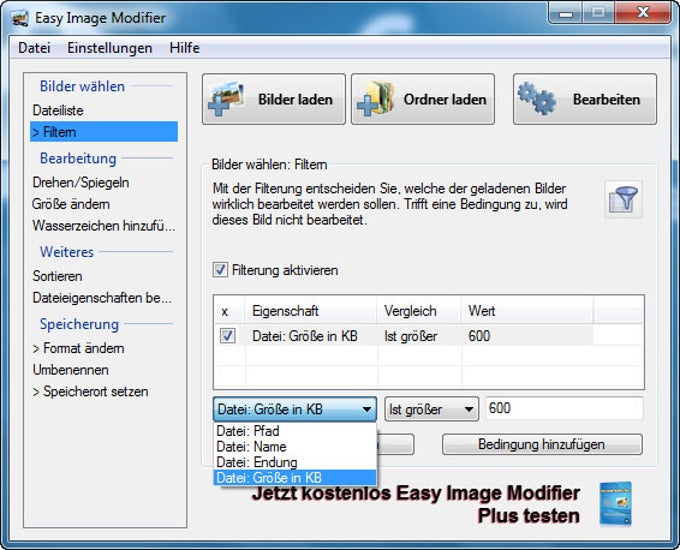
Task: Click the x column header
Action: (229, 311)
